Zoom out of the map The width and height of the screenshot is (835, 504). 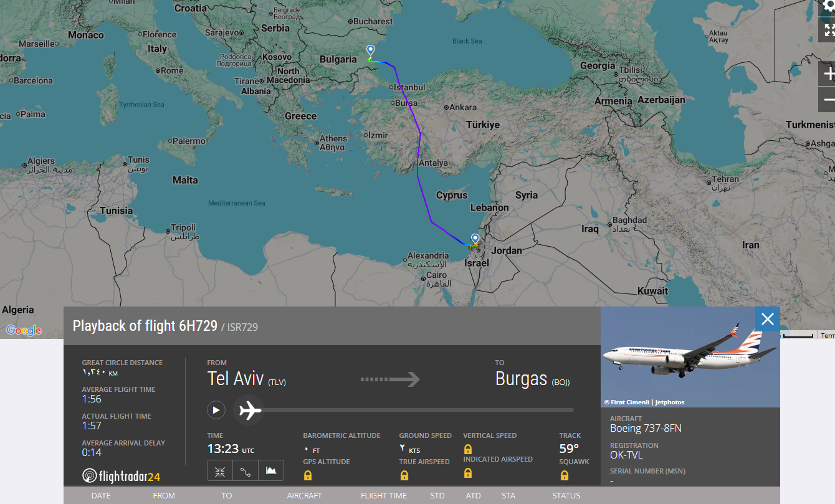point(829,100)
